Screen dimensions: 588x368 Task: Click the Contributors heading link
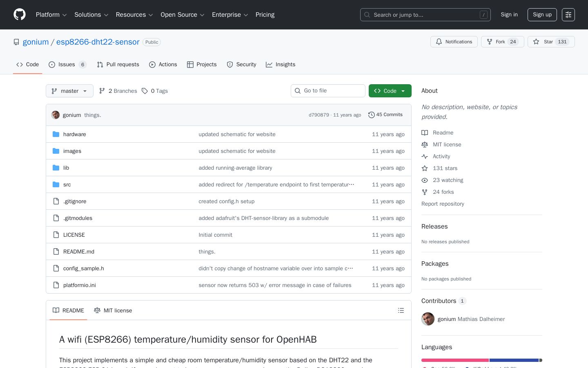pos(444,301)
